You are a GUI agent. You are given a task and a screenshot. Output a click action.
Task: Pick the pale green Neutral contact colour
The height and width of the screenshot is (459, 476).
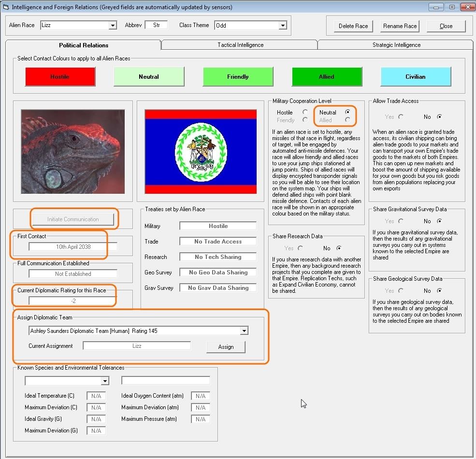149,77
